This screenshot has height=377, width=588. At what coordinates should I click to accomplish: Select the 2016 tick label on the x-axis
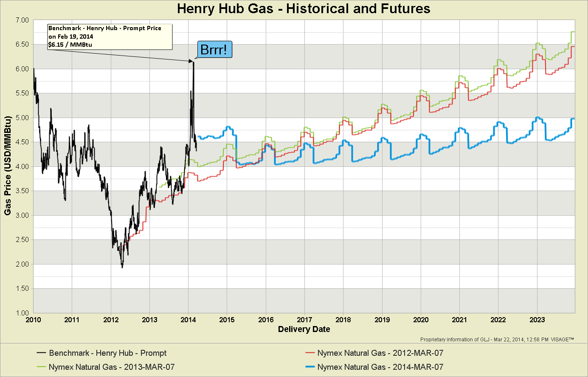point(266,320)
